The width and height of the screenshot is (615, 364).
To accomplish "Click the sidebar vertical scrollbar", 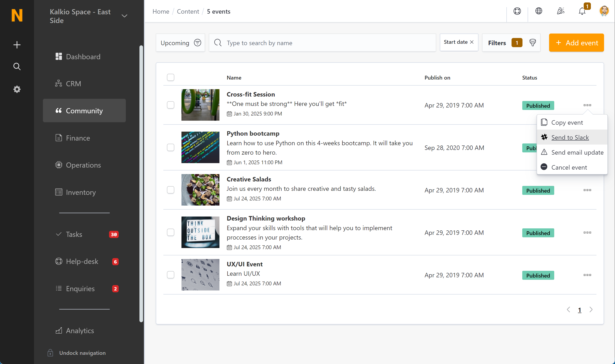I will click(141, 184).
